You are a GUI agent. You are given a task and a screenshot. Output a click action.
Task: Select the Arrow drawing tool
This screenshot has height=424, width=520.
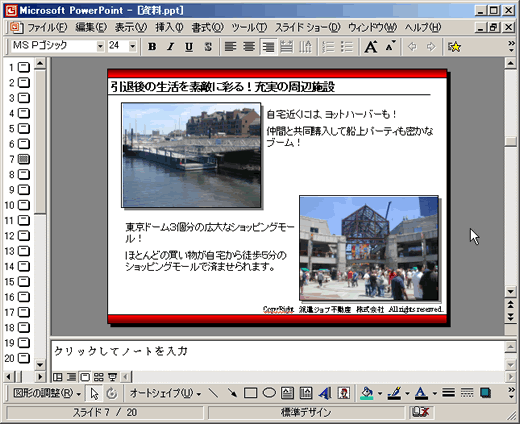232,393
